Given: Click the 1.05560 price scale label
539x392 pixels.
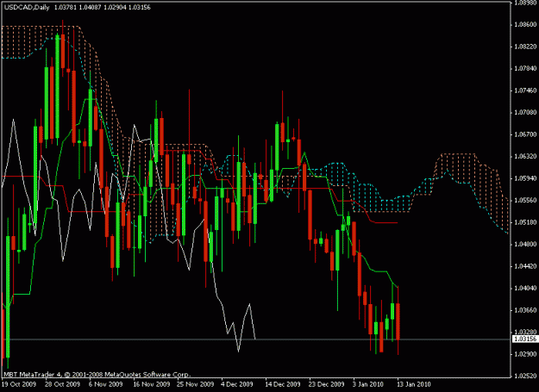Looking at the screenshot, I should 525,201.
